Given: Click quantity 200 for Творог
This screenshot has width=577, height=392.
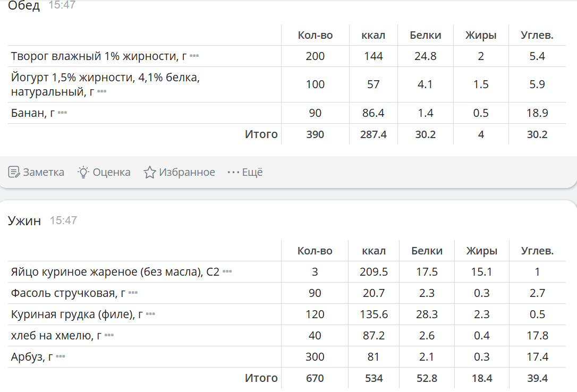Looking at the screenshot, I should tap(316, 56).
